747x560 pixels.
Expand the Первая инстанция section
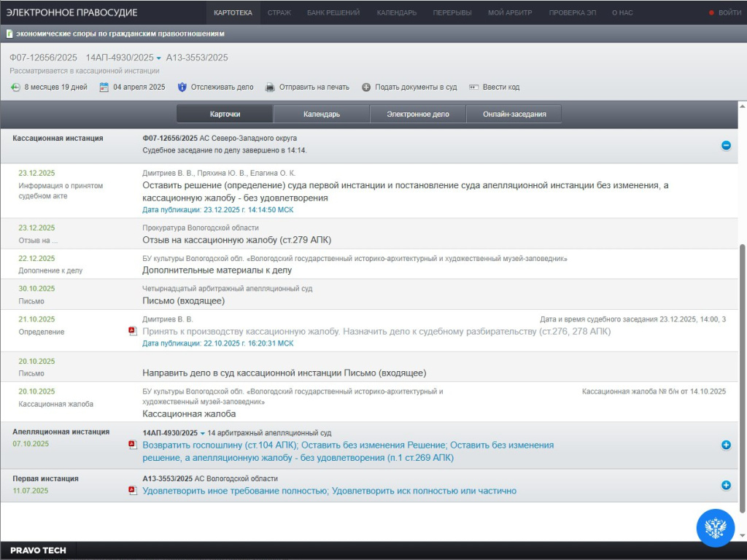[726, 485]
